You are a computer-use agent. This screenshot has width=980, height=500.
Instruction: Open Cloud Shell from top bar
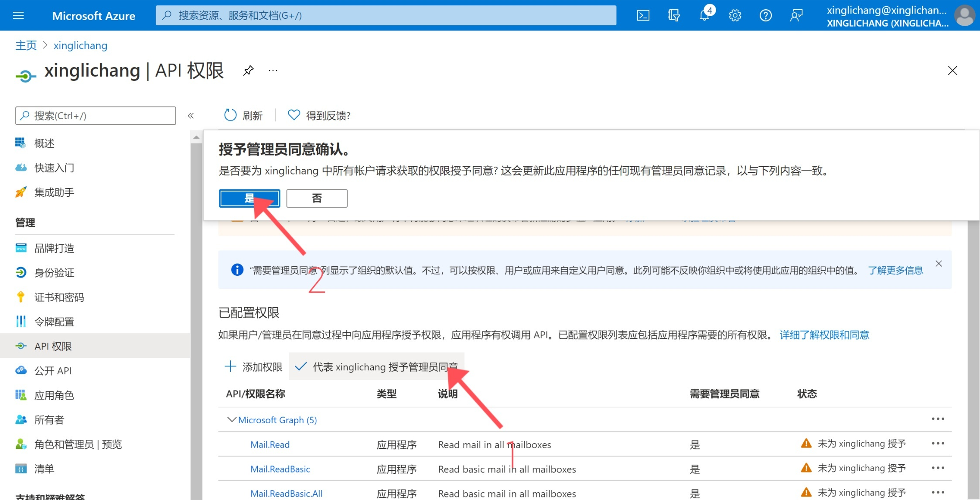pos(643,16)
